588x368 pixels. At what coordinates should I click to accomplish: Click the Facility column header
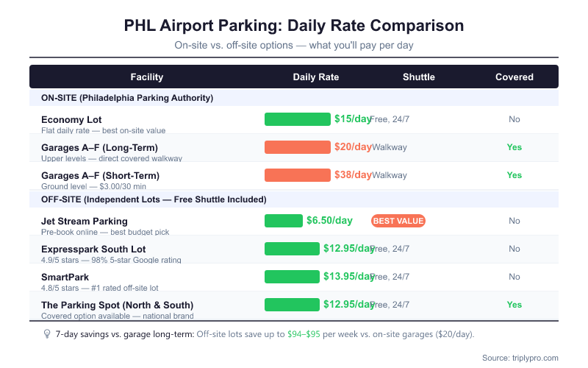(x=146, y=77)
